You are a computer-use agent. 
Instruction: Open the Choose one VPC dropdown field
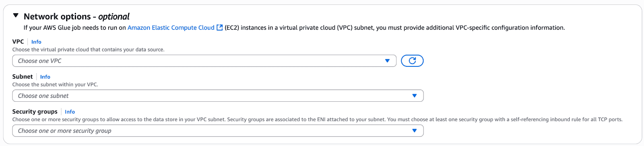point(204,61)
